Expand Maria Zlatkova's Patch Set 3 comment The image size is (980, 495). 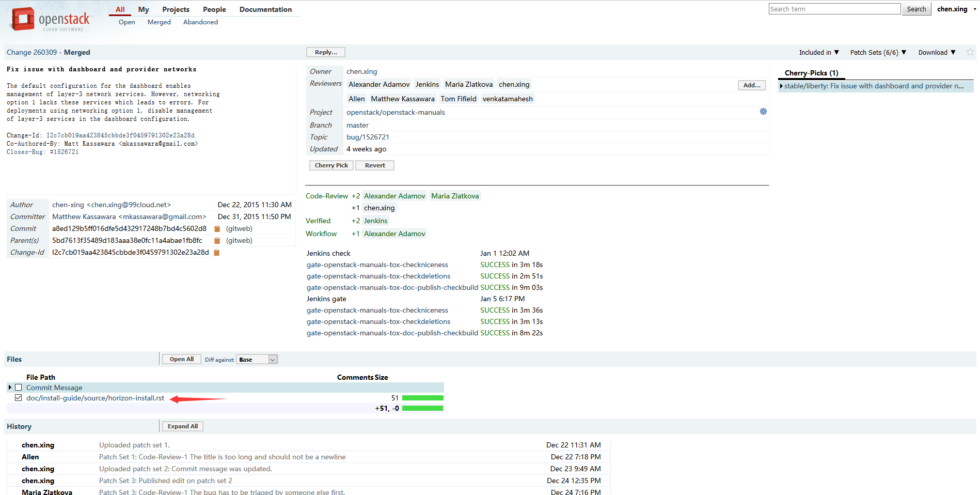(309, 491)
